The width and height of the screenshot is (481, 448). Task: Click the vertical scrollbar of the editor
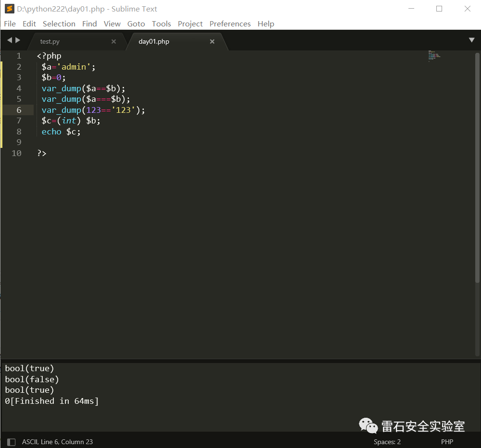[477, 168]
